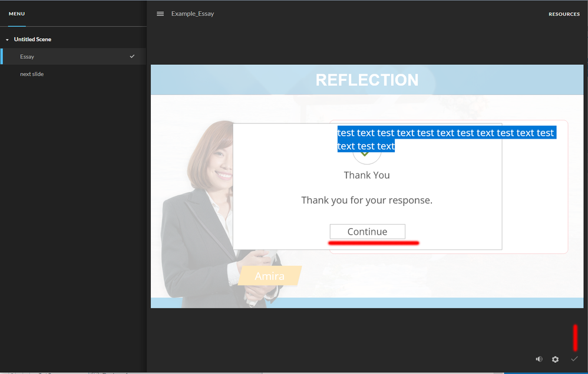Click 'Thank you for your response.' message

(366, 200)
